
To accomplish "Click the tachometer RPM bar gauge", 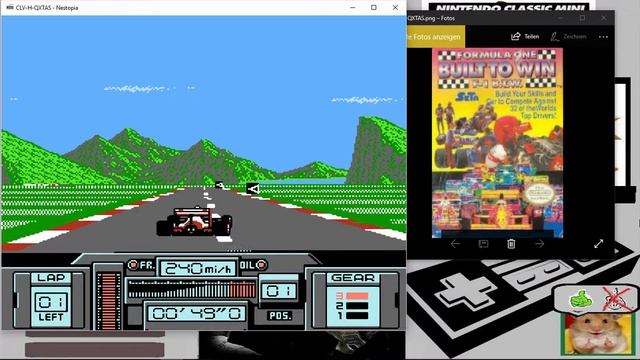I will coord(192,289).
